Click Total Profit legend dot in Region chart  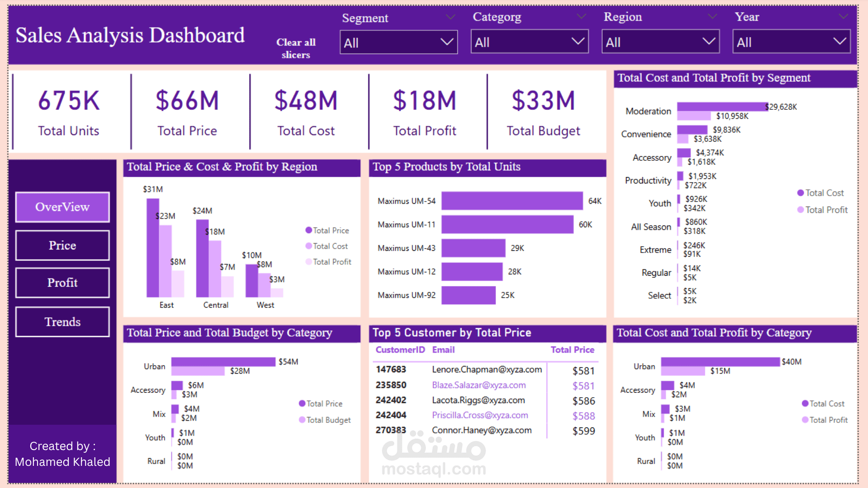(309, 262)
